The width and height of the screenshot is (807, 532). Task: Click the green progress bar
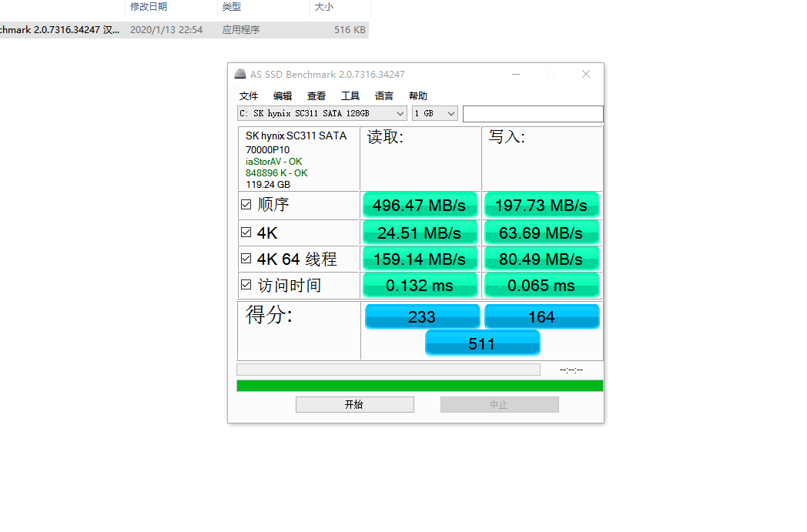pyautogui.click(x=420, y=386)
